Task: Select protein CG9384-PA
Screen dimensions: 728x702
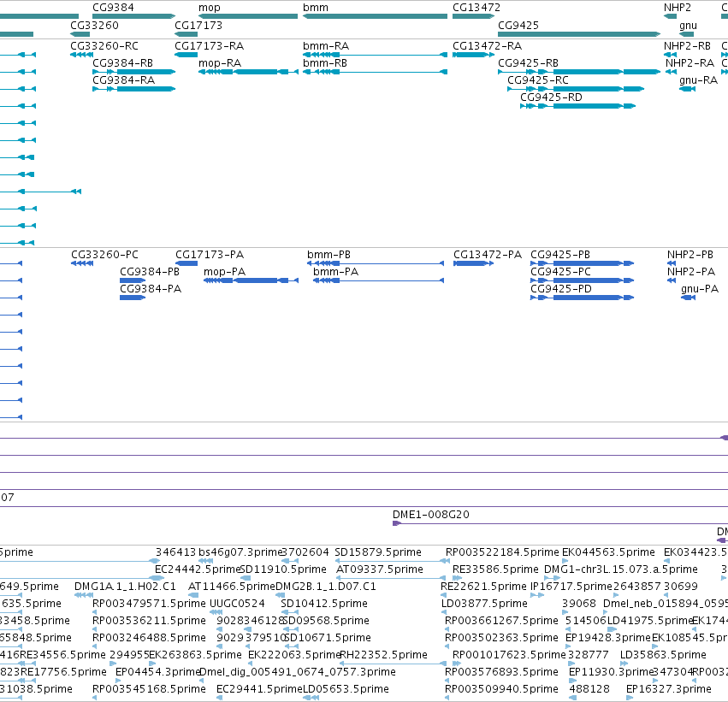Action: (133, 298)
